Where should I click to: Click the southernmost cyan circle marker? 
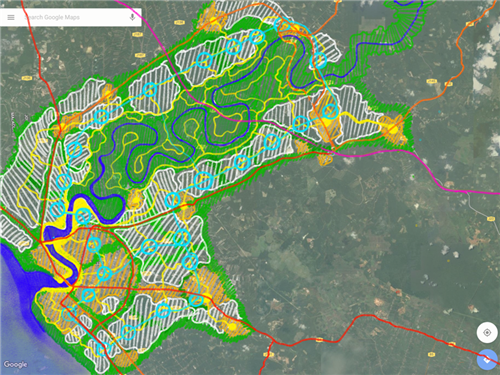point(103,350)
